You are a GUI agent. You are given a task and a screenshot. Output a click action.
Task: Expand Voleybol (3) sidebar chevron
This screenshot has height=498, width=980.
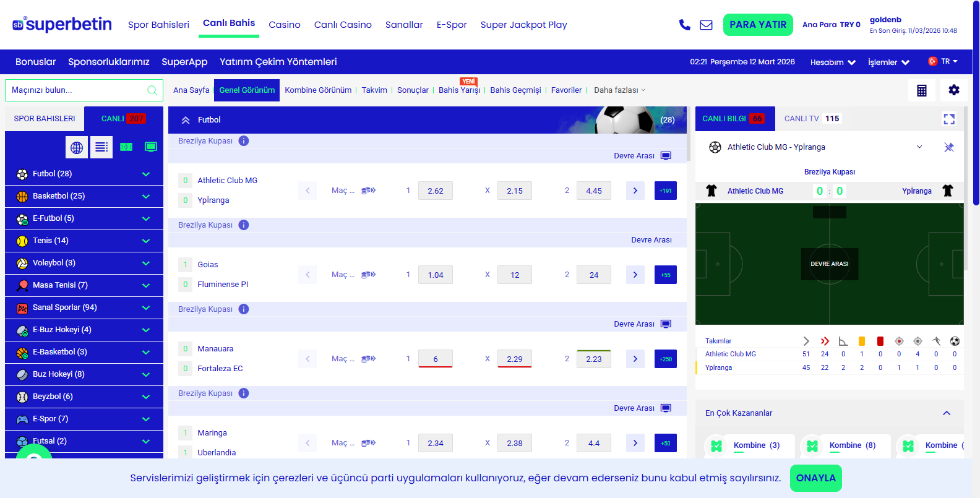146,264
